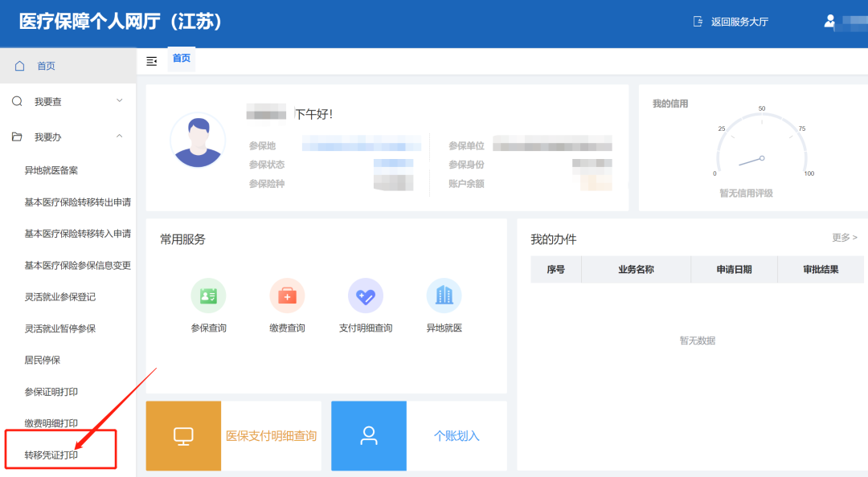Click the sidebar collapse hamburger icon
This screenshot has width=868, height=477.
151,61
